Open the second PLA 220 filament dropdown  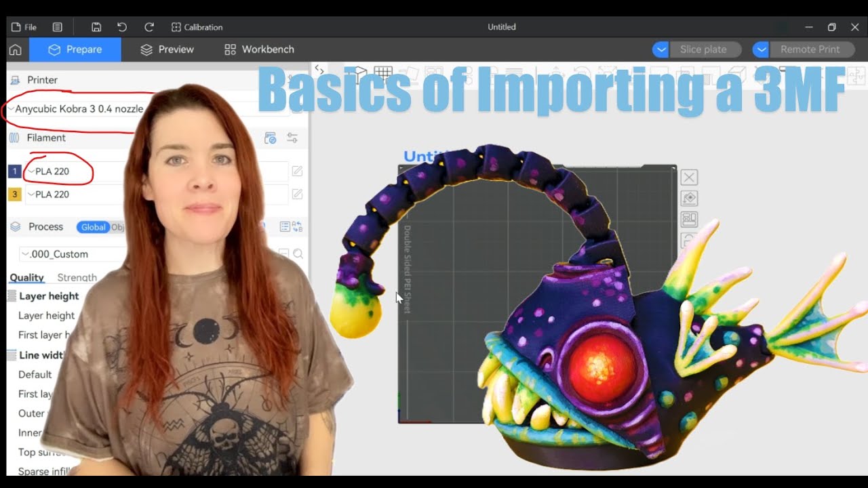(156, 195)
